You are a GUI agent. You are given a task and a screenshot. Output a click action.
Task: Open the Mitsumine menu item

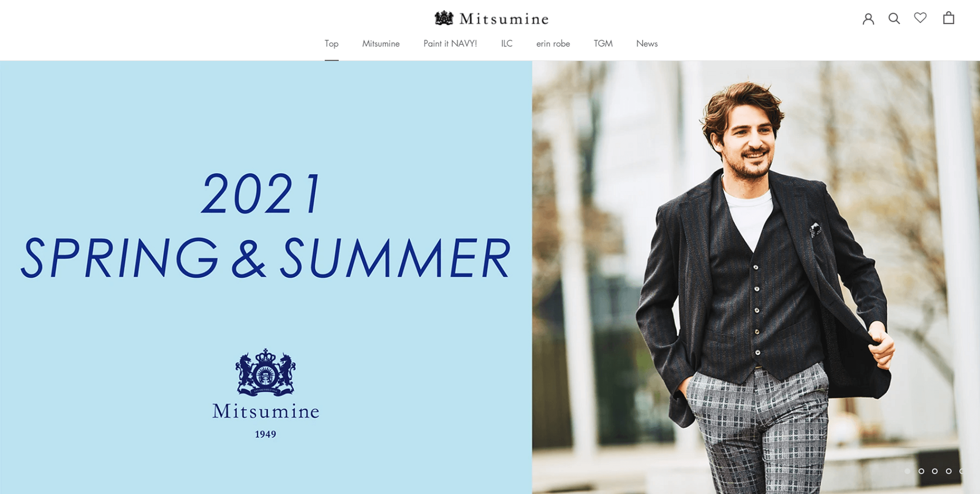point(381,43)
